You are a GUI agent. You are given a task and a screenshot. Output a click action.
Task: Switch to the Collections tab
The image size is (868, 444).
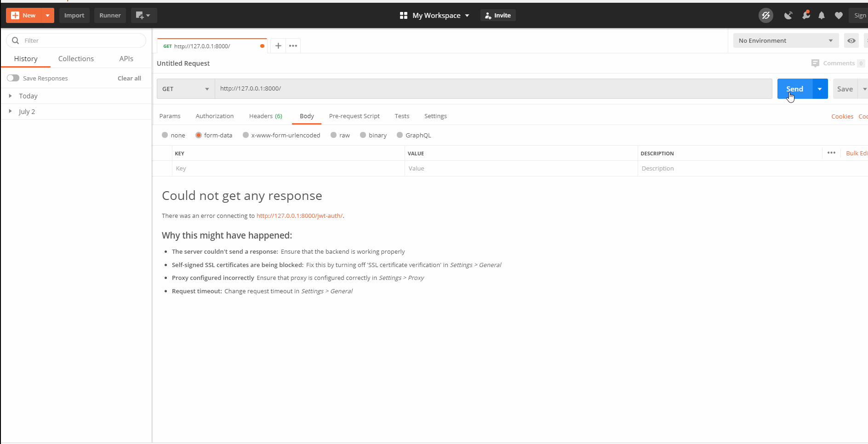tap(76, 58)
